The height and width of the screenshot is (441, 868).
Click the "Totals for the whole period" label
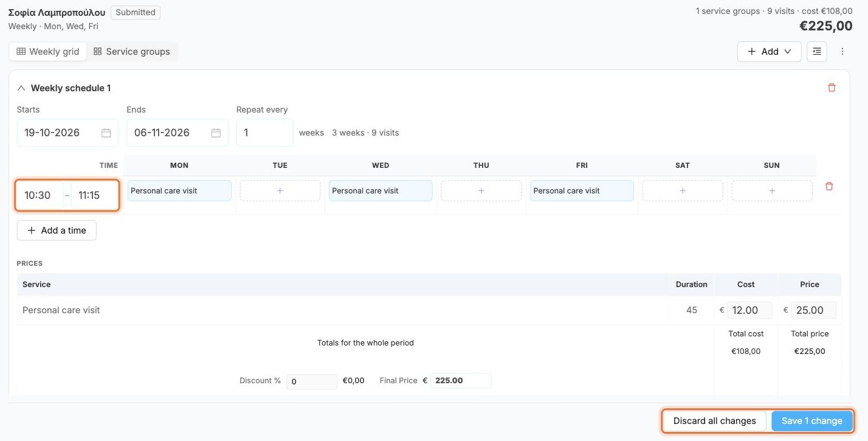pos(365,342)
